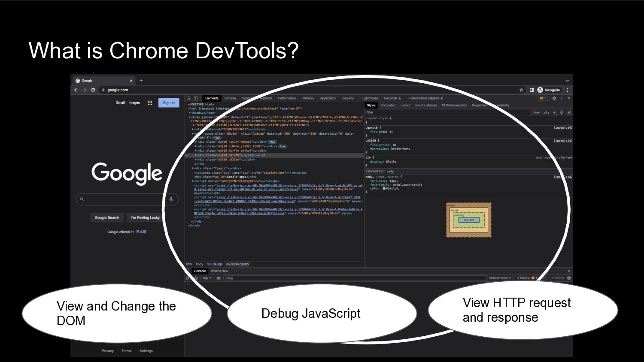
Task: Open the Lighthouse panel tab
Action: click(x=370, y=98)
